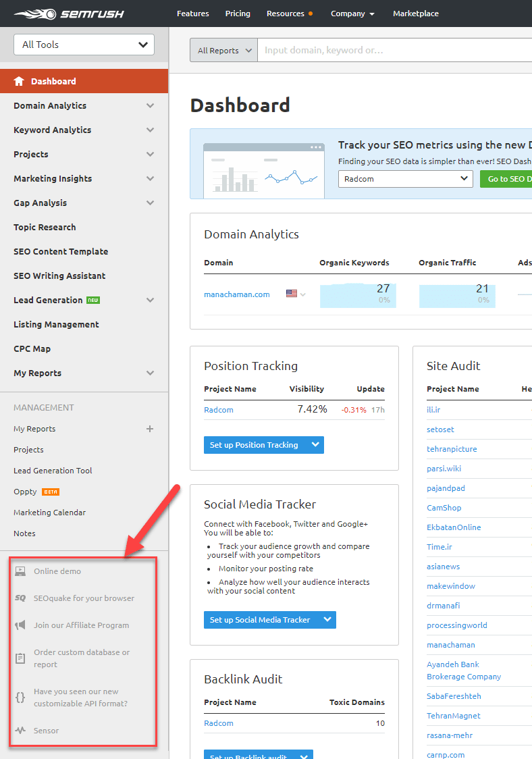Open the Company menu in top navigation
The width and height of the screenshot is (532, 759).
(352, 14)
